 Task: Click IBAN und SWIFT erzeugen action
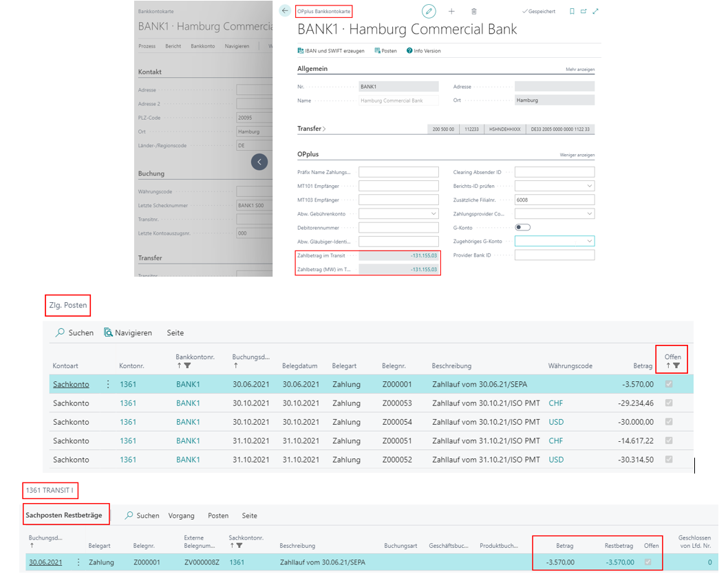331,51
